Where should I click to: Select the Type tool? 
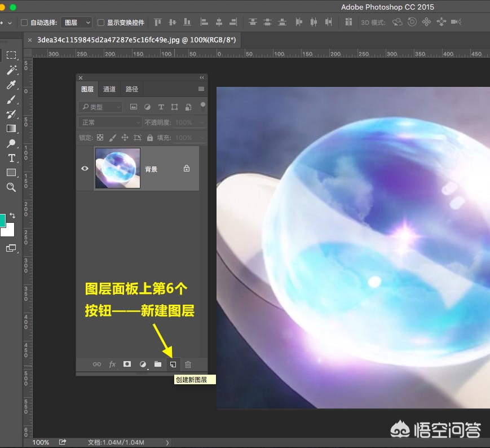click(11, 158)
